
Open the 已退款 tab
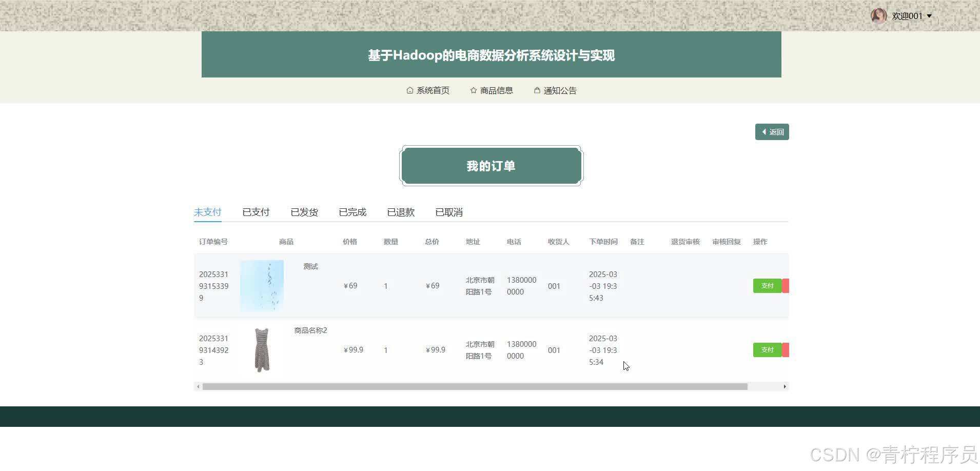pyautogui.click(x=400, y=211)
